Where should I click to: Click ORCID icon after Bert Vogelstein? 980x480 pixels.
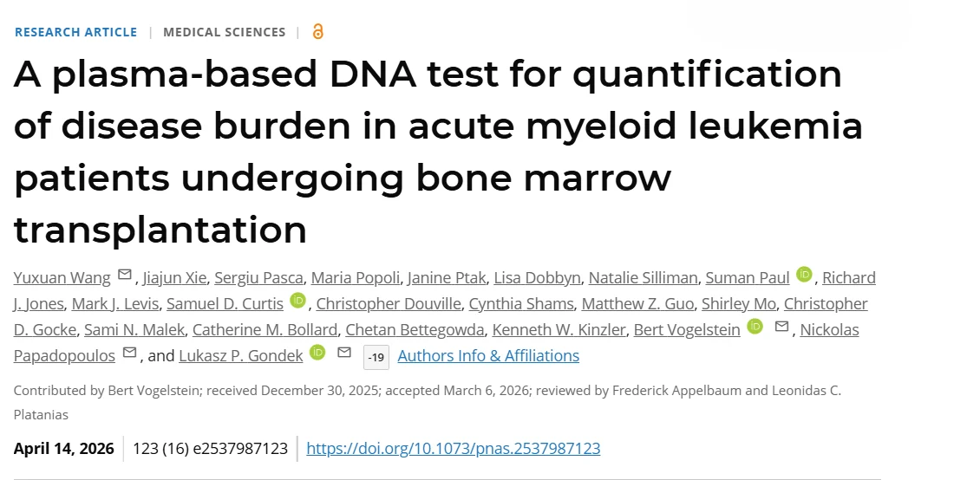pos(755,327)
